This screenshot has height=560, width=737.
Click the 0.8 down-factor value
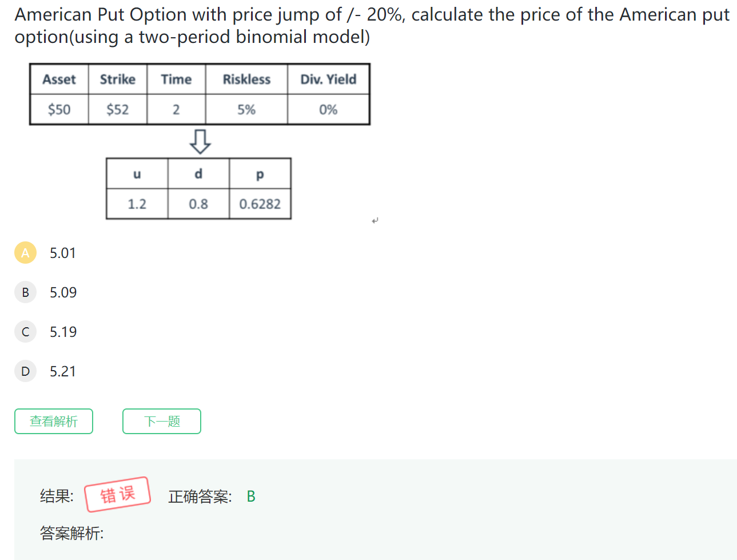tap(198, 204)
